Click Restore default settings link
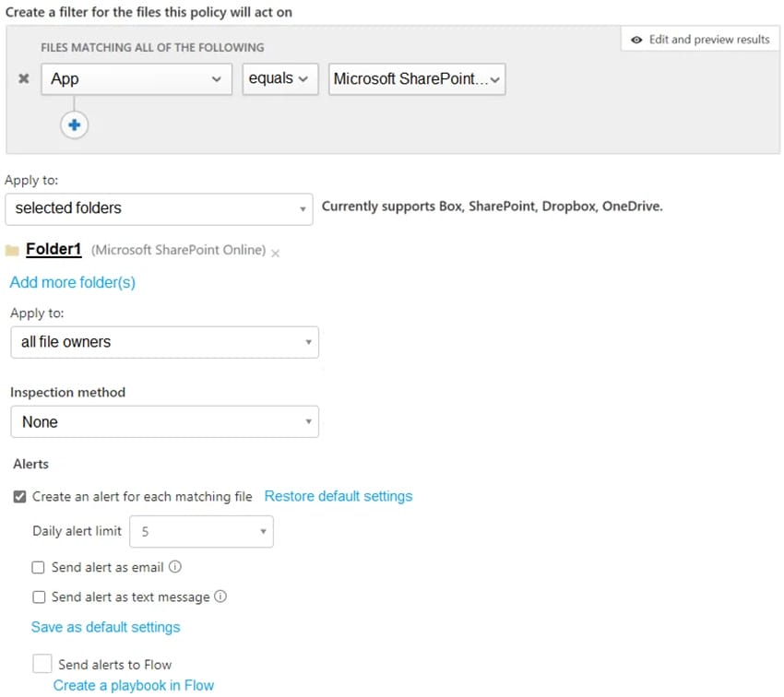 pos(339,496)
